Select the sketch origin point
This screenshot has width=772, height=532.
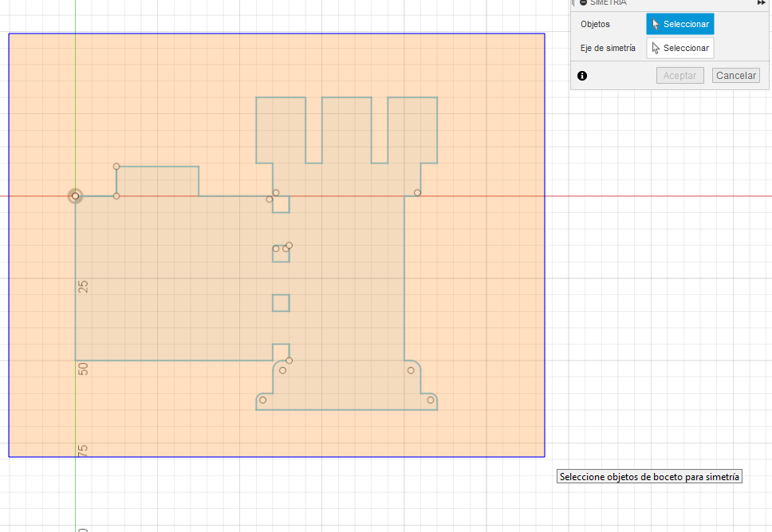pos(75,196)
